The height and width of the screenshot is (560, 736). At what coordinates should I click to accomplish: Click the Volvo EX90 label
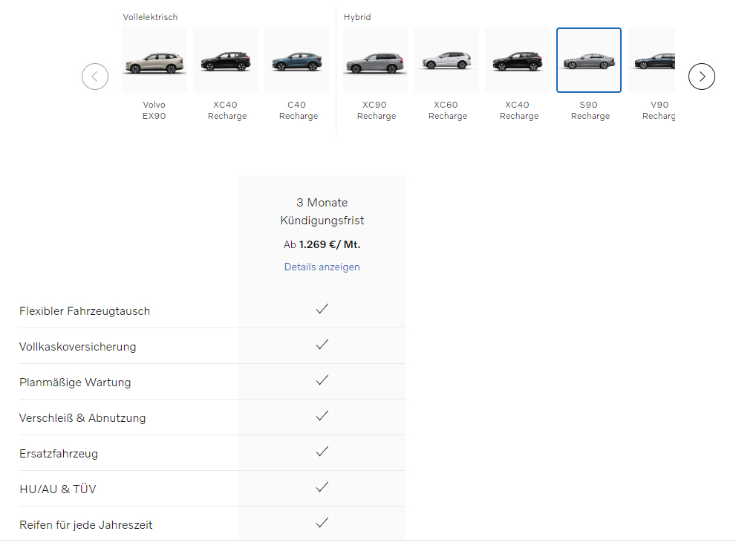coord(154,111)
